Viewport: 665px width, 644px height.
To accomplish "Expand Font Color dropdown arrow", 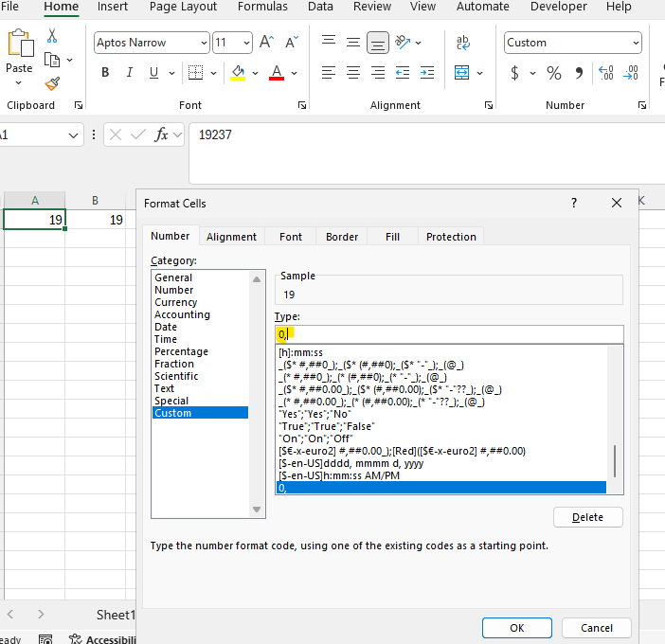I will (294, 73).
